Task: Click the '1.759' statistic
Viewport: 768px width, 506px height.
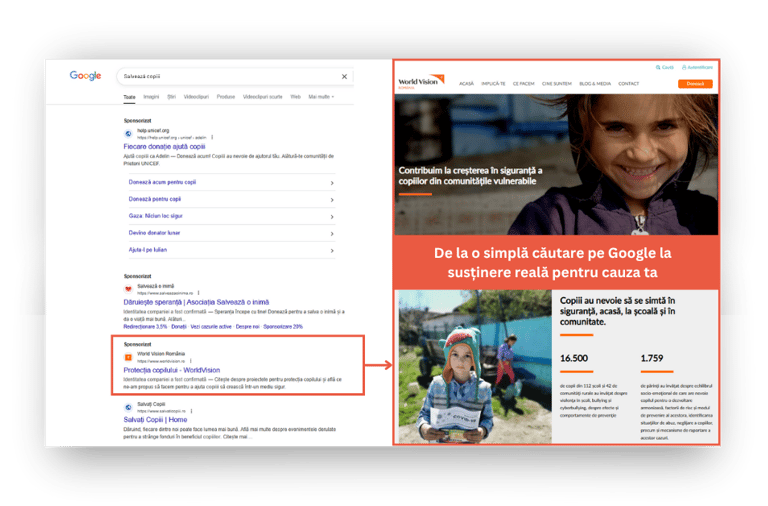Action: pos(651,358)
